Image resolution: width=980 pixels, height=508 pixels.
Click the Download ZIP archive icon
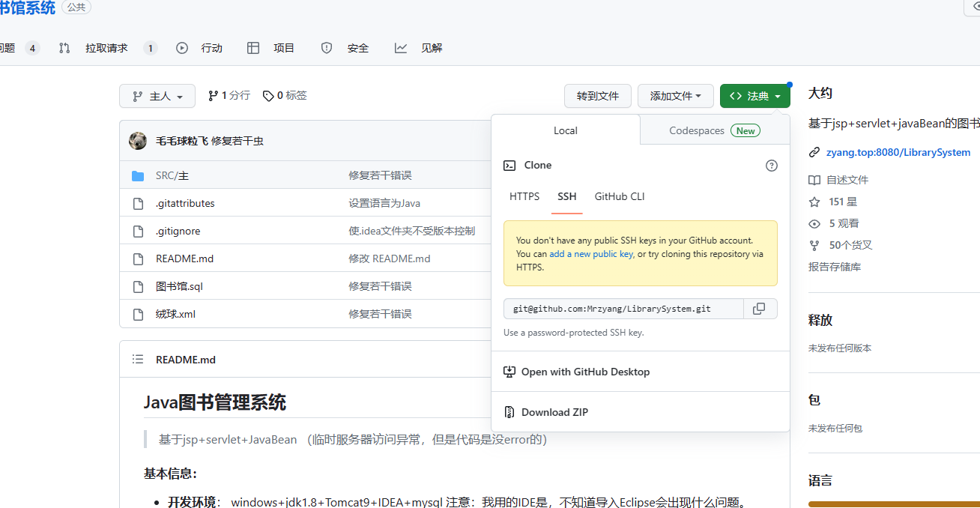[509, 412]
